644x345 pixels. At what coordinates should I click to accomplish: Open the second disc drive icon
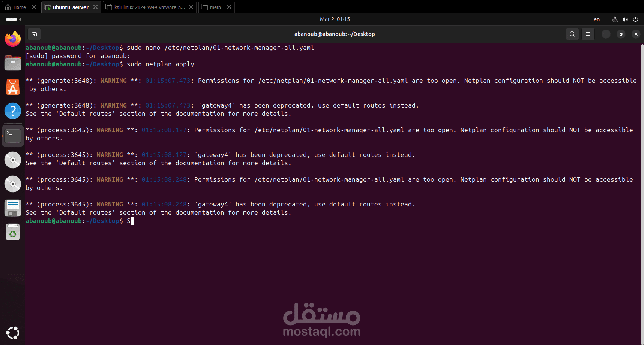coord(13,184)
